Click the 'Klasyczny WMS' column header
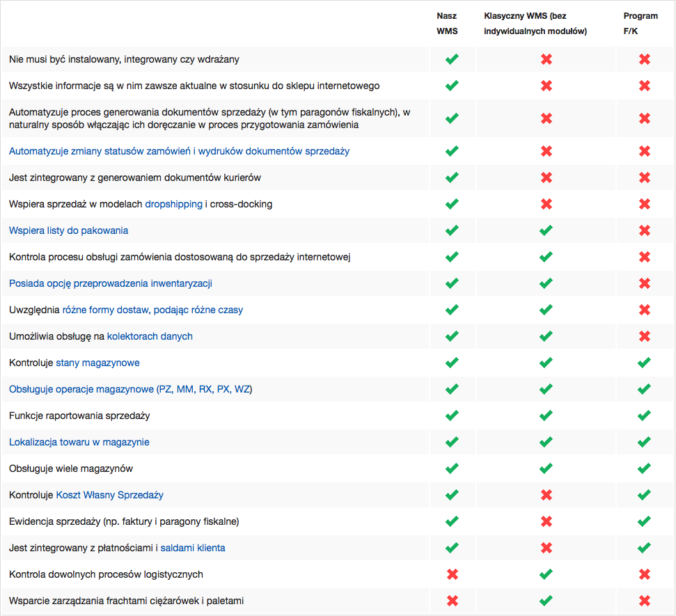The height and width of the screenshot is (616, 676). click(x=535, y=23)
